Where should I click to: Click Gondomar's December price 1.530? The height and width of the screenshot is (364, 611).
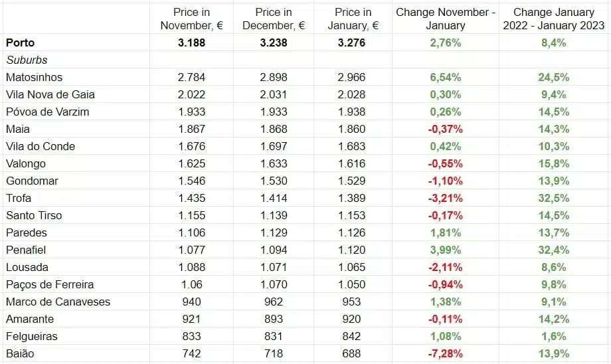[274, 181]
